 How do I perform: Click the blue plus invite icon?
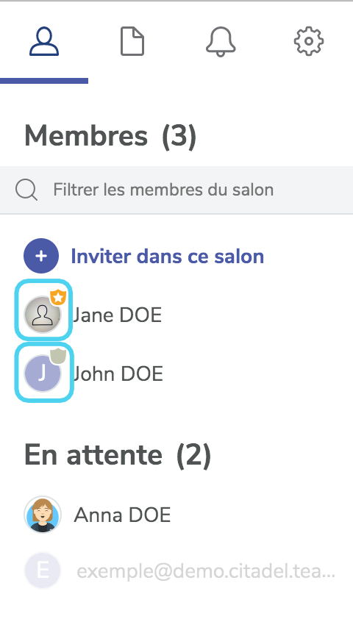pos(41,256)
